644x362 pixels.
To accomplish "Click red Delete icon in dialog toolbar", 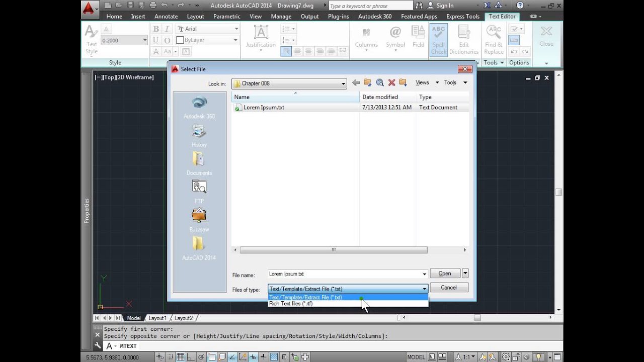I will 391,83.
